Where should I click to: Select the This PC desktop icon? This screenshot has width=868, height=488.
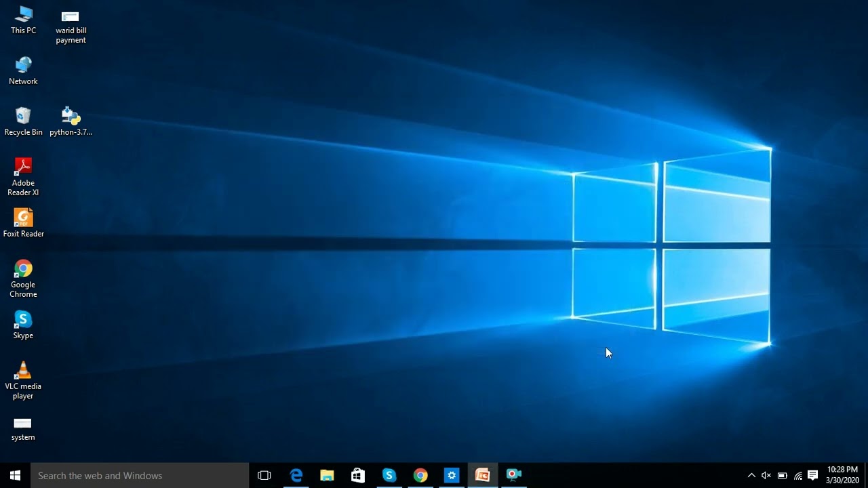(23, 20)
